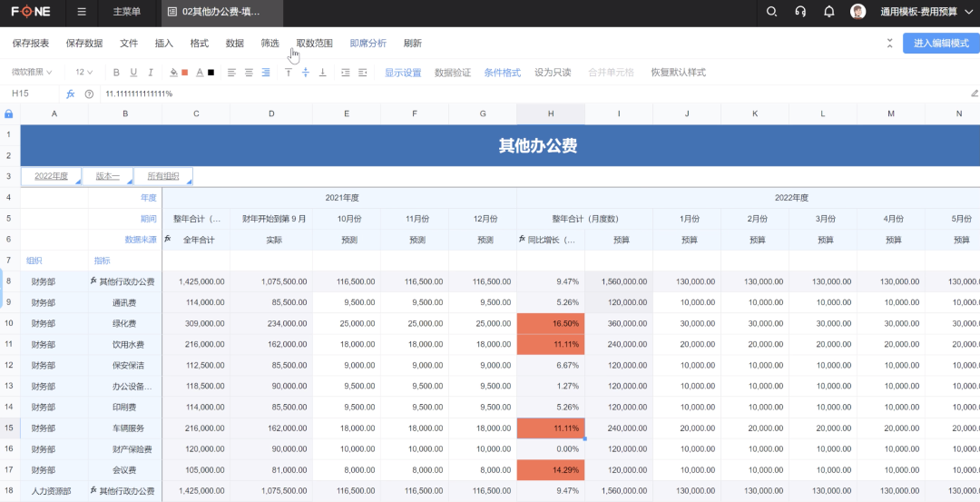Open the 取数范围 menu
This screenshot has height=502, width=980.
pyautogui.click(x=314, y=44)
